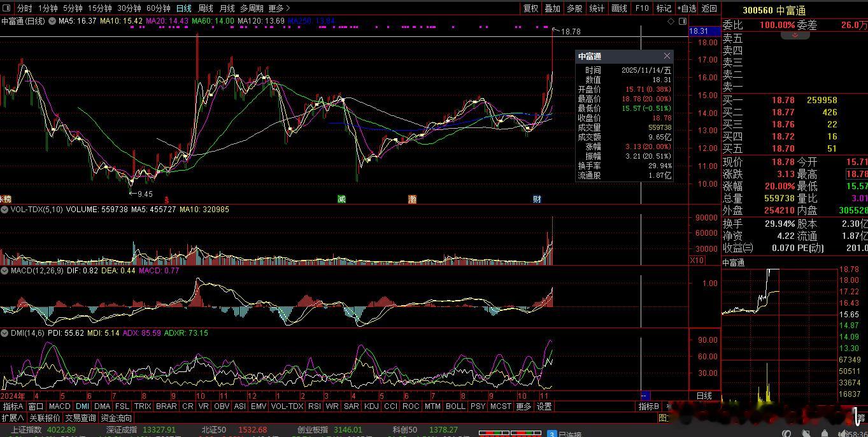
Task: Select the TRIX indicator tab
Action: [x=143, y=406]
